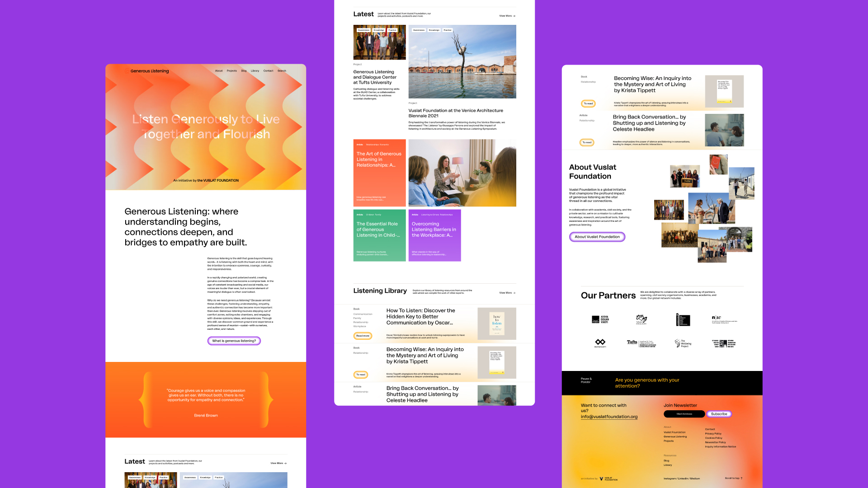The image size is (868, 488).
Task: Open 'Vuslat Foundation at the Venice Architecture Biennale' title
Action: click(x=456, y=113)
